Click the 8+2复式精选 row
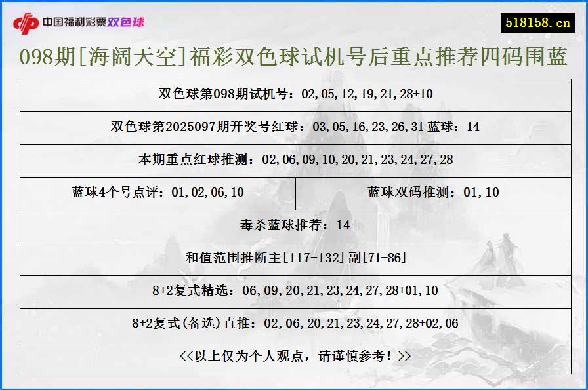This screenshot has height=390, width=588. tap(294, 291)
